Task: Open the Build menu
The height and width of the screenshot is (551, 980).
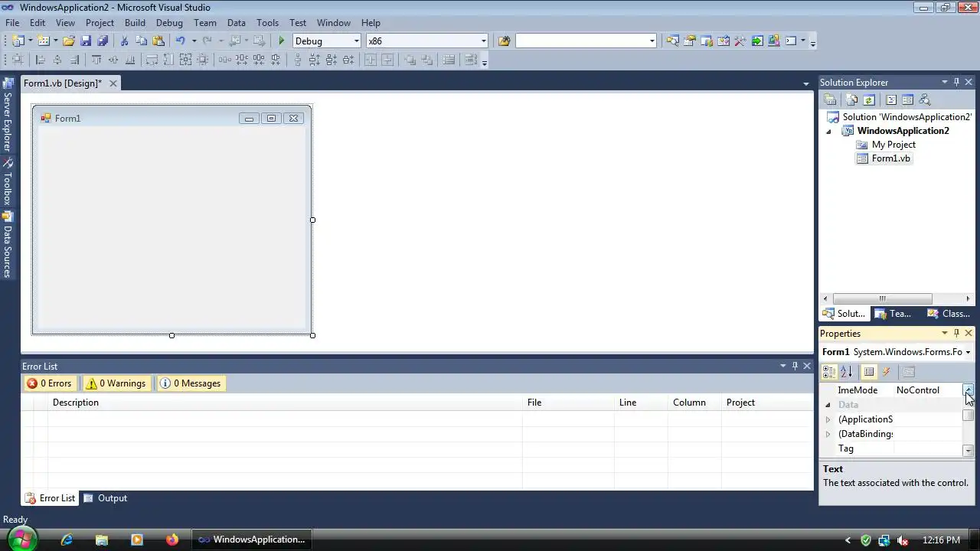Action: [135, 23]
